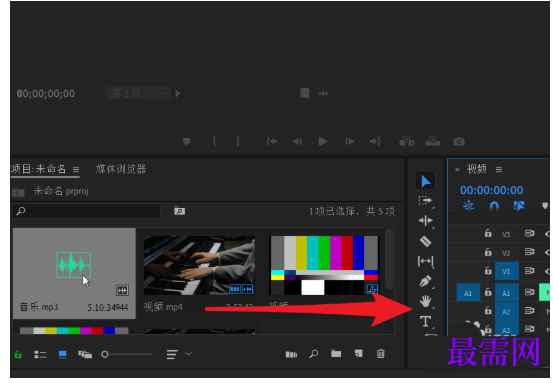
Task: Select the Selection (arrow) tool
Action: click(425, 181)
